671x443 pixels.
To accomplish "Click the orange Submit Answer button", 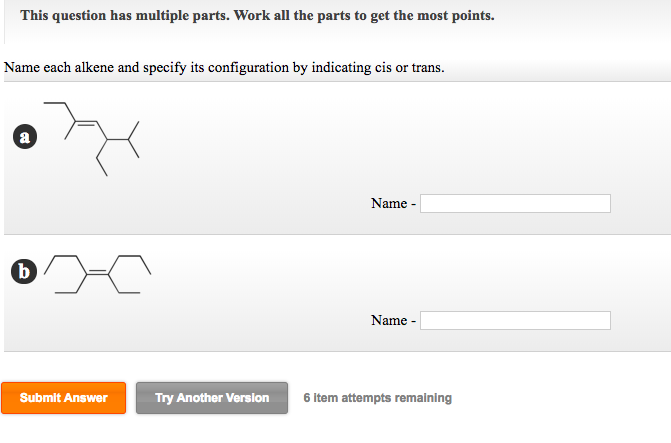I will point(63,398).
